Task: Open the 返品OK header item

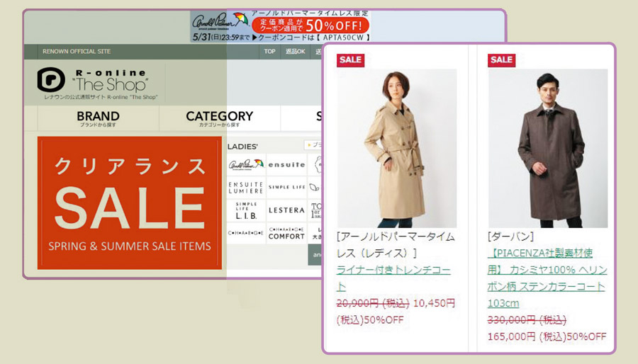Action: [x=295, y=52]
